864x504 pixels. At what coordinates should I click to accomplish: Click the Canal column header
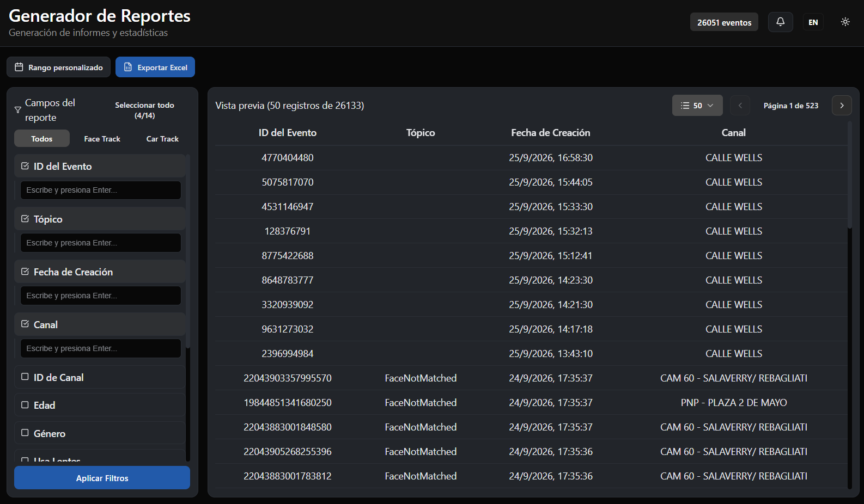[x=733, y=132]
